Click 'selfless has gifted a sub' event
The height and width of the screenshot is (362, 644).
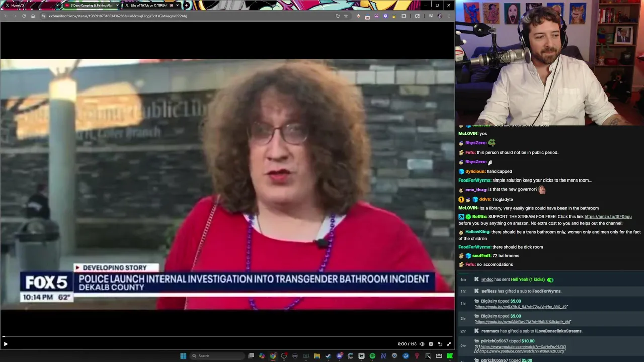(x=550, y=291)
